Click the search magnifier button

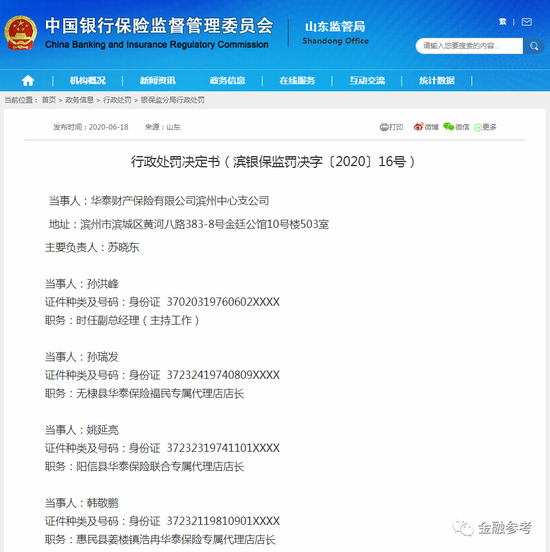point(533,46)
